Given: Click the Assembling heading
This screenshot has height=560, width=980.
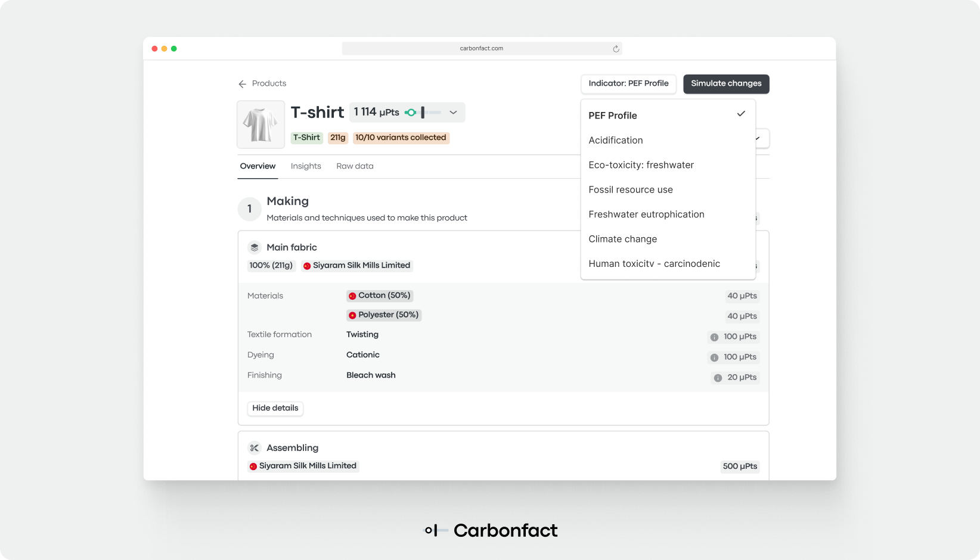Looking at the screenshot, I should click(x=292, y=448).
